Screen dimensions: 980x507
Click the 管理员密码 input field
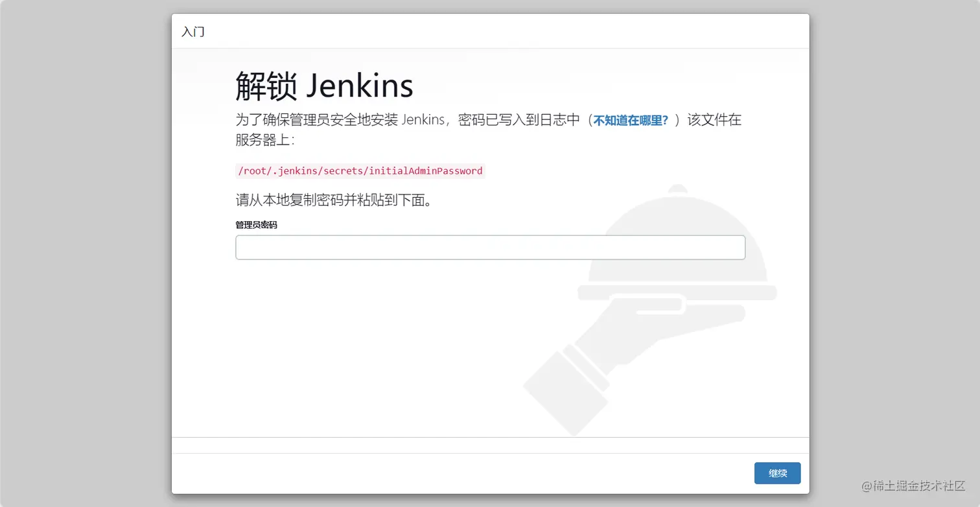click(x=490, y=248)
